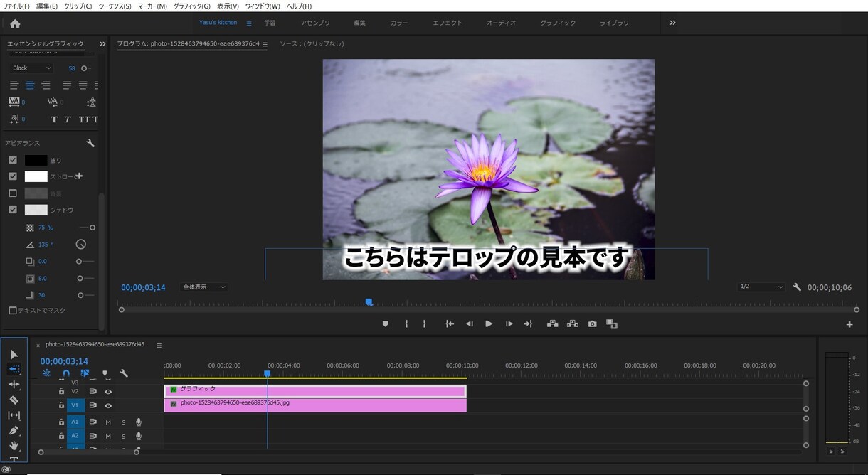The width and height of the screenshot is (868, 475).
Task: Click fill color black swatch
Action: [36, 160]
